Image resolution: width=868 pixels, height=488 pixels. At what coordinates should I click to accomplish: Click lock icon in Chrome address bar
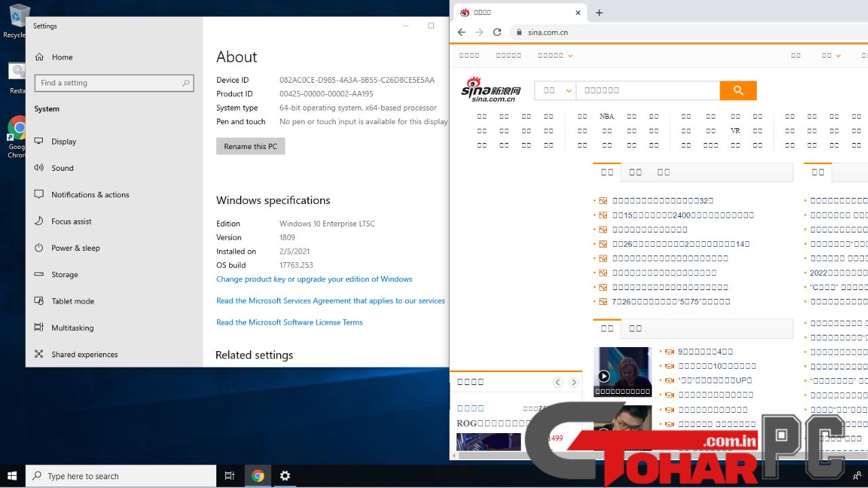coord(519,32)
